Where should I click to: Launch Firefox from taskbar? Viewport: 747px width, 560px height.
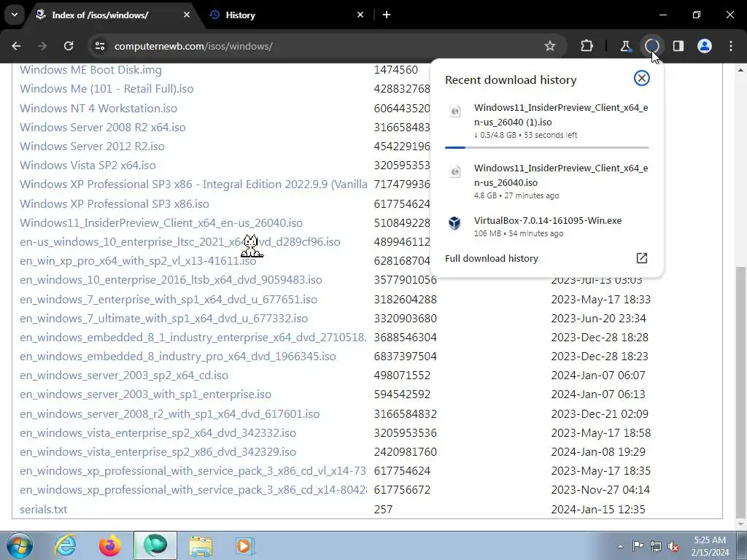point(110,545)
